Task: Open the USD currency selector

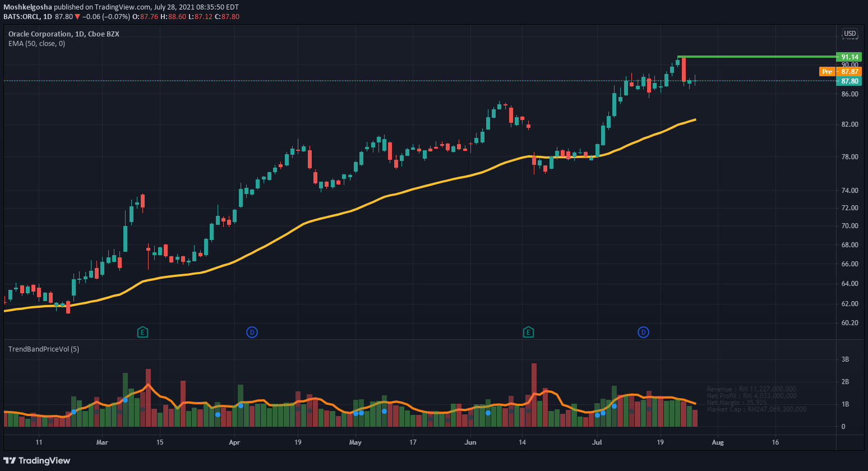Action: [x=850, y=34]
